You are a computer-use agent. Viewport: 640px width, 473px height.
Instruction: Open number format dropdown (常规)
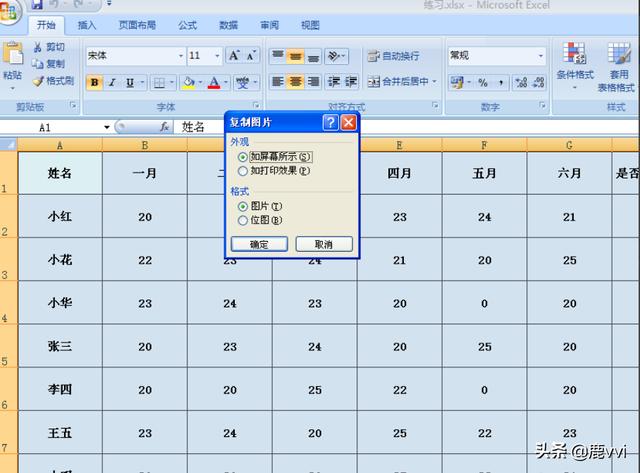540,56
